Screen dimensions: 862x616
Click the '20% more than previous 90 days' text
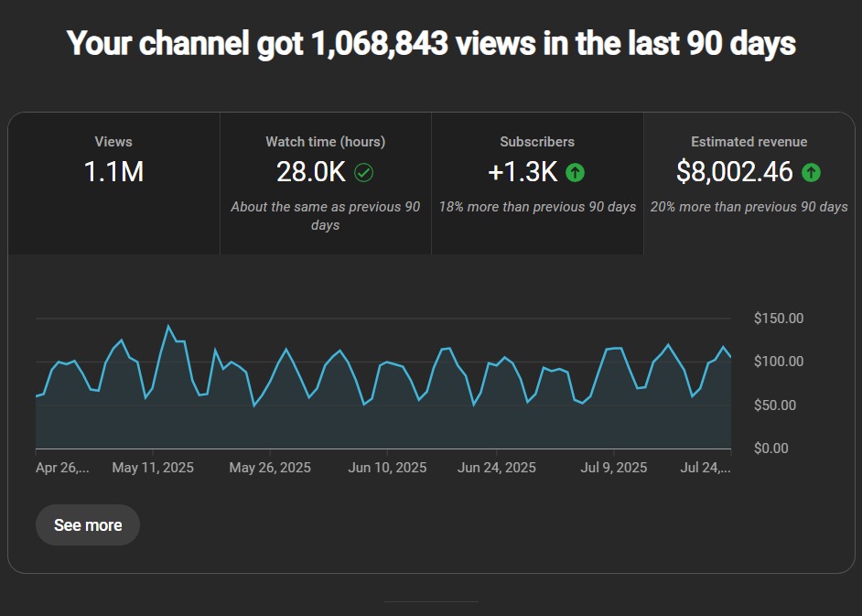[x=749, y=207]
